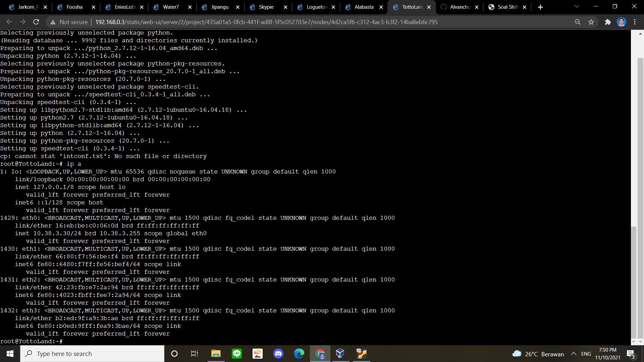Image resolution: width=644 pixels, height=362 pixels.
Task: Open the Soal Shift tab
Action: (507, 7)
